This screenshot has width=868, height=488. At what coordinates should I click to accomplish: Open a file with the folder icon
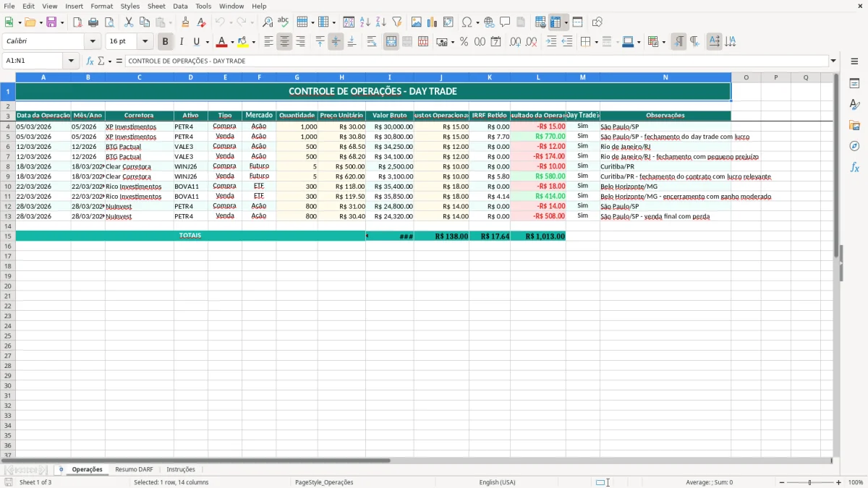[x=29, y=22]
